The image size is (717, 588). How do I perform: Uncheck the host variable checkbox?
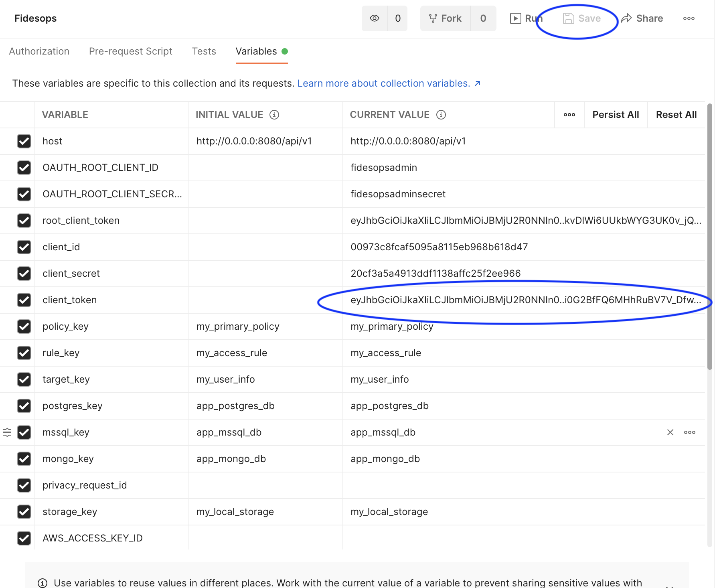click(x=24, y=141)
